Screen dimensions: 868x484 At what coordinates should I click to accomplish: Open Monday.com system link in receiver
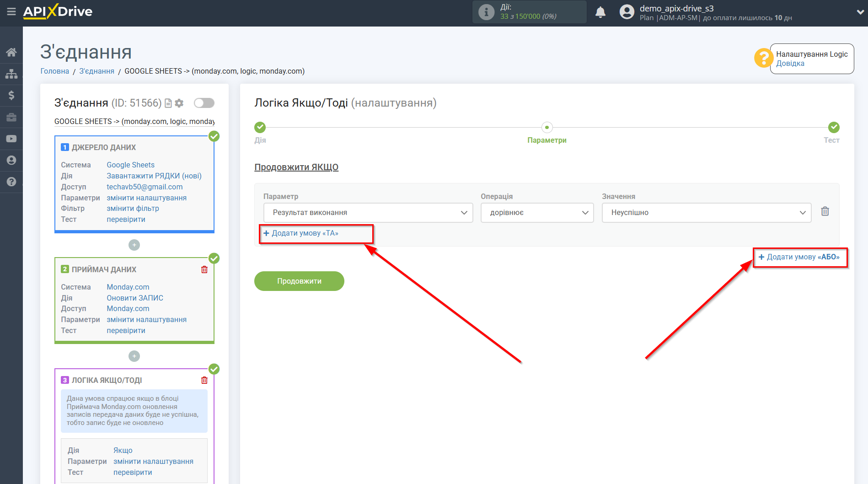[x=128, y=287]
